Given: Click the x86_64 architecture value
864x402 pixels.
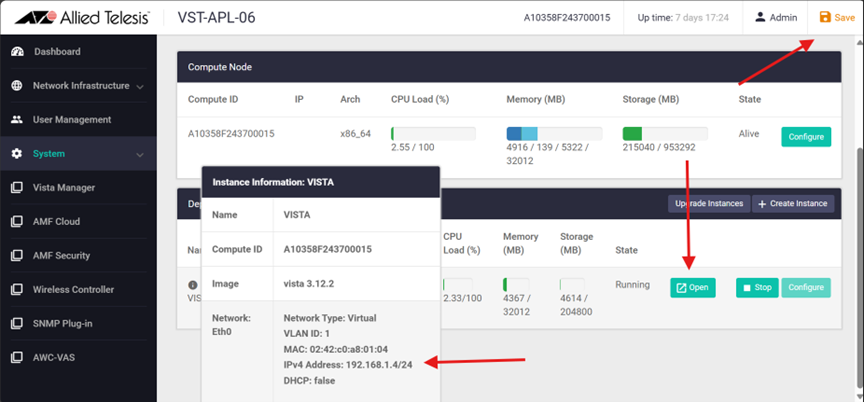Looking at the screenshot, I should (x=356, y=134).
